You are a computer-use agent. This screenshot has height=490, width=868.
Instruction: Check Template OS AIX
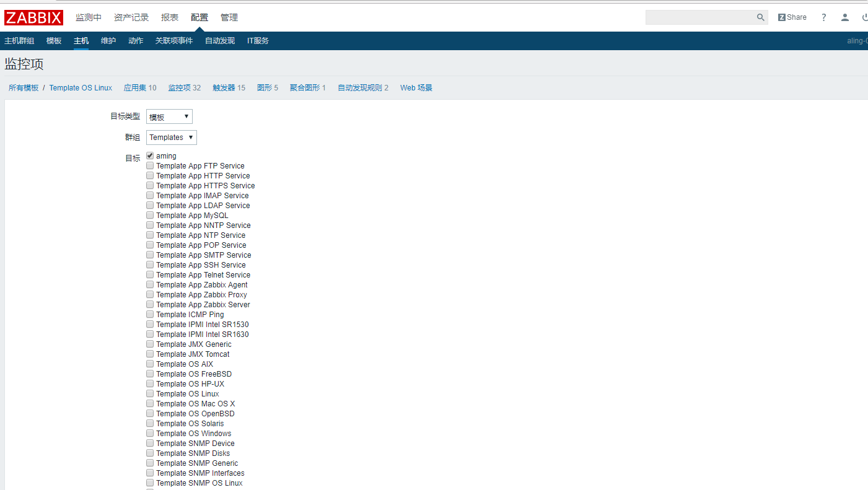click(150, 364)
